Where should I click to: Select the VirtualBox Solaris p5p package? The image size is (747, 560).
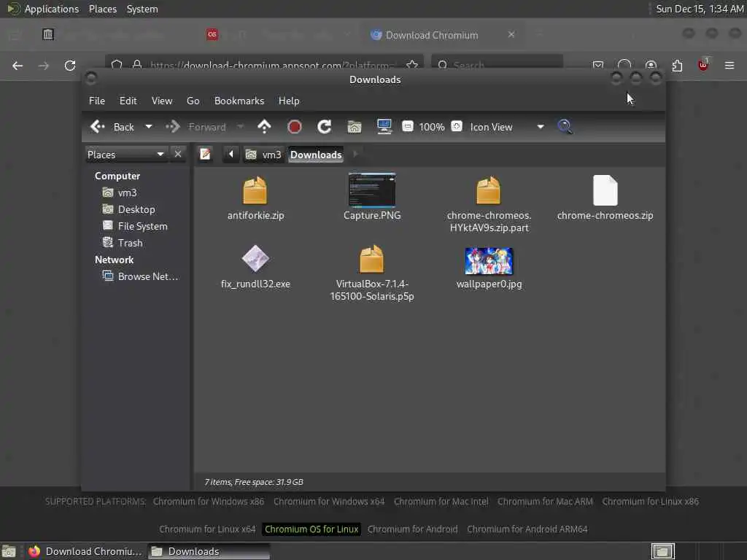click(372, 273)
